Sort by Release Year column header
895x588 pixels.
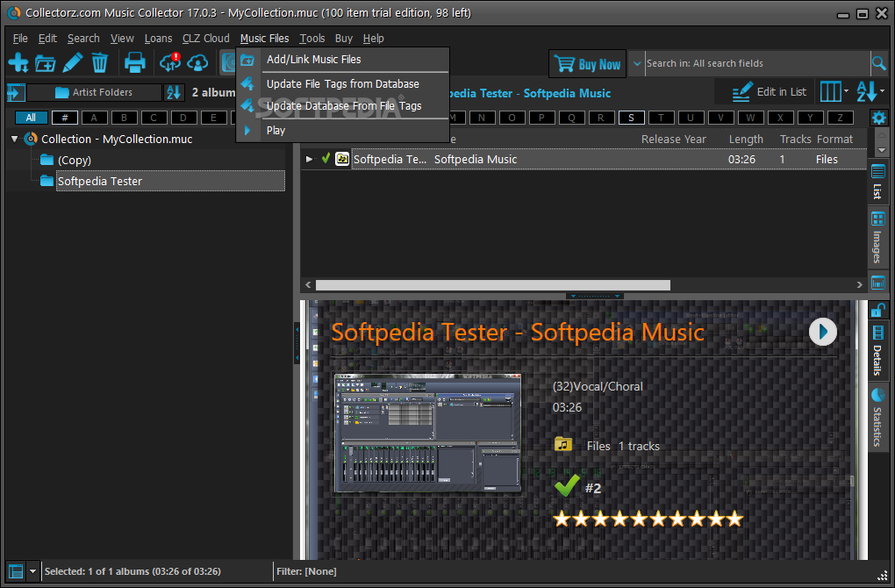[x=674, y=140]
